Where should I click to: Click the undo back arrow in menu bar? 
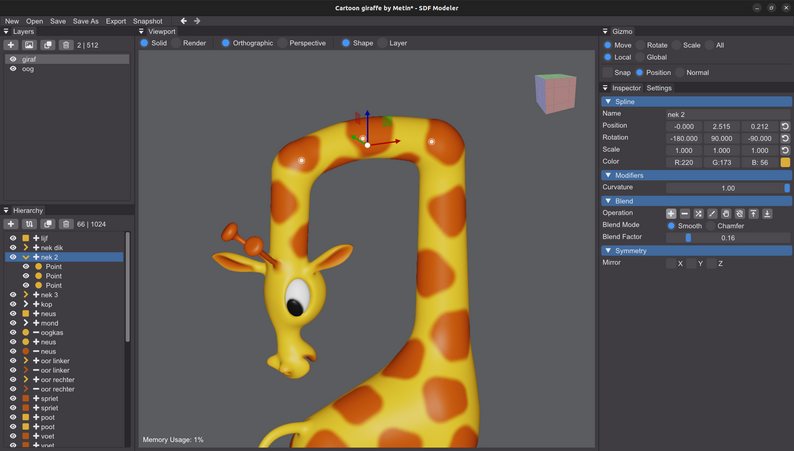pyautogui.click(x=183, y=21)
